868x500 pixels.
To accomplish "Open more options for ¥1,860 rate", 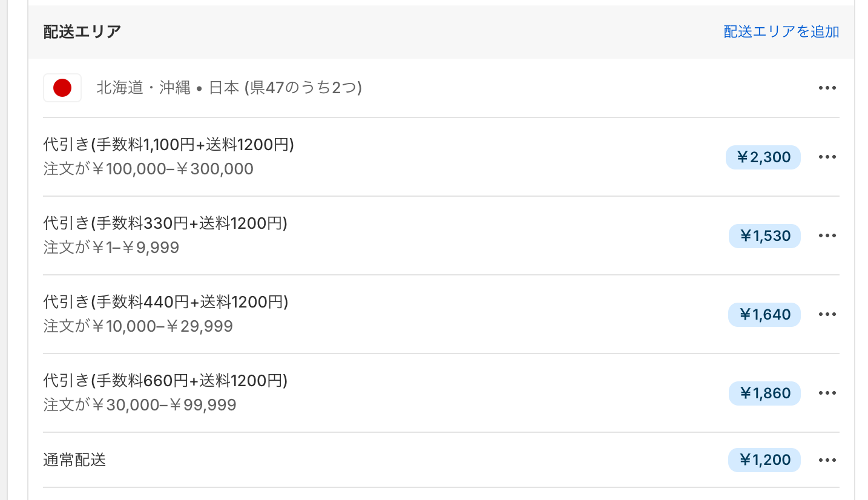I will [x=827, y=393].
